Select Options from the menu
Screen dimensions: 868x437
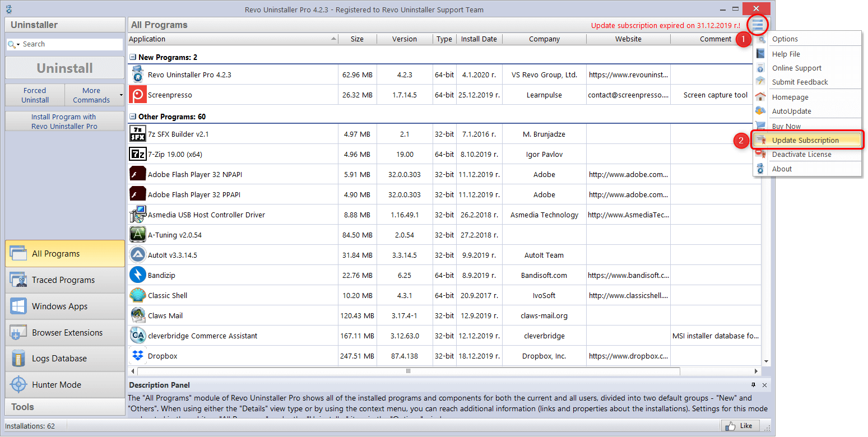pyautogui.click(x=807, y=39)
